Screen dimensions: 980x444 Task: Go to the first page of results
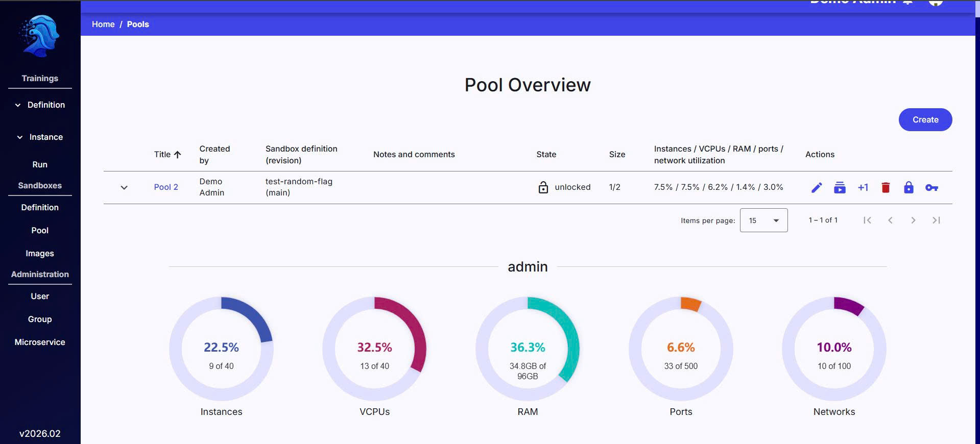867,220
